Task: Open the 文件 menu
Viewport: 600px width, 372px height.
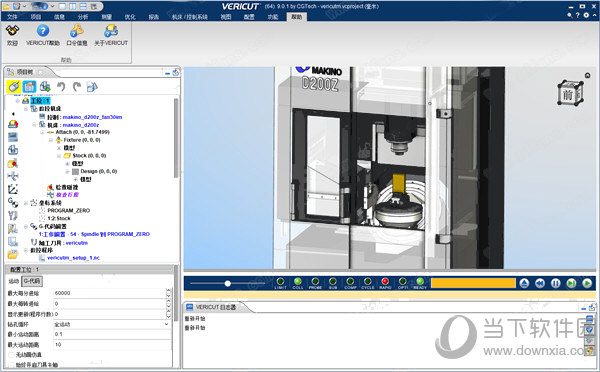Action: coord(12,17)
